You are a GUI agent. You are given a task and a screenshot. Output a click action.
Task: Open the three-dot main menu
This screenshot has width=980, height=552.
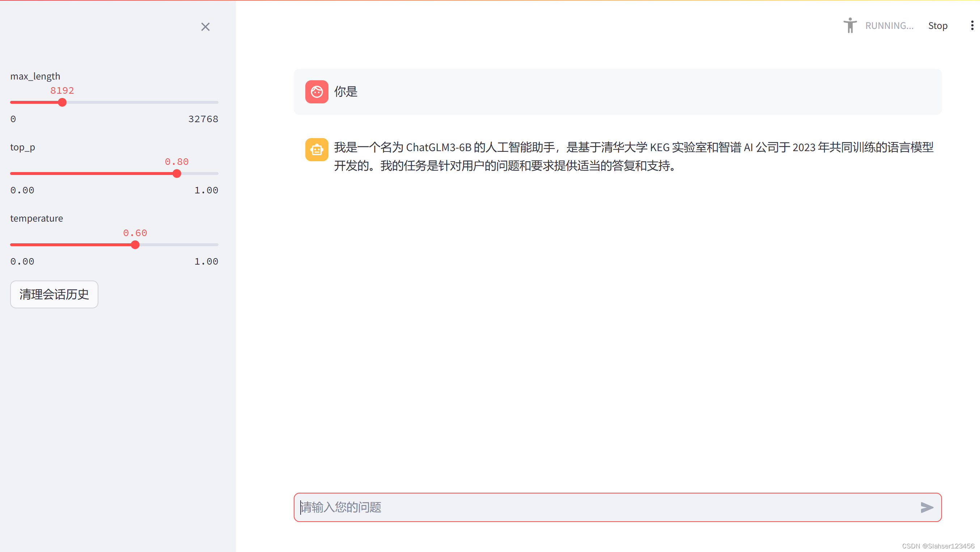pos(972,25)
